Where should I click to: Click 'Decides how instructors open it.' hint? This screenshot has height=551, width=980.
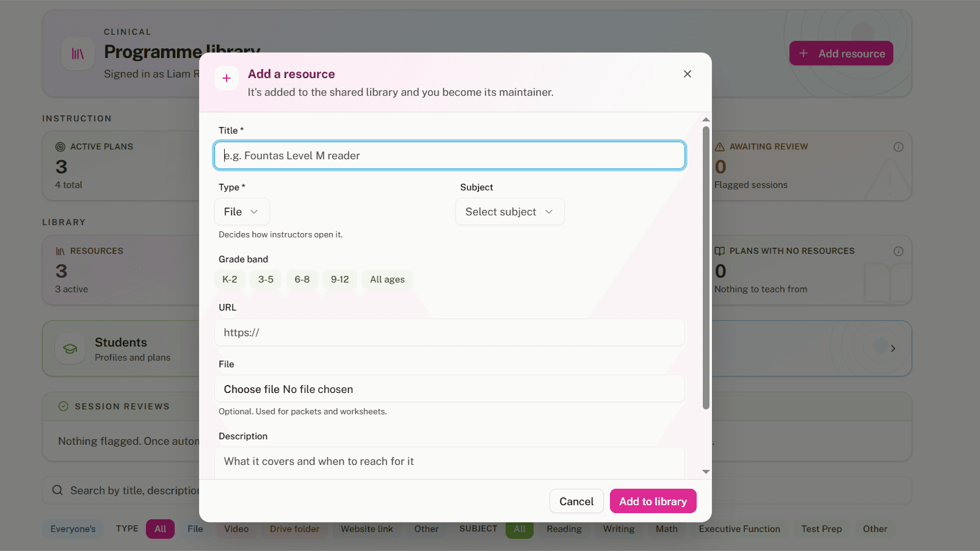coord(280,235)
